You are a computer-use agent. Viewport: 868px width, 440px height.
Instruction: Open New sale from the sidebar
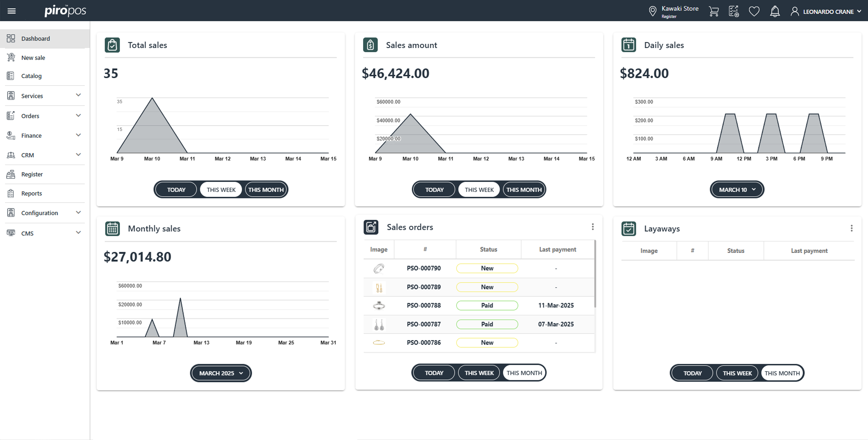[33, 58]
